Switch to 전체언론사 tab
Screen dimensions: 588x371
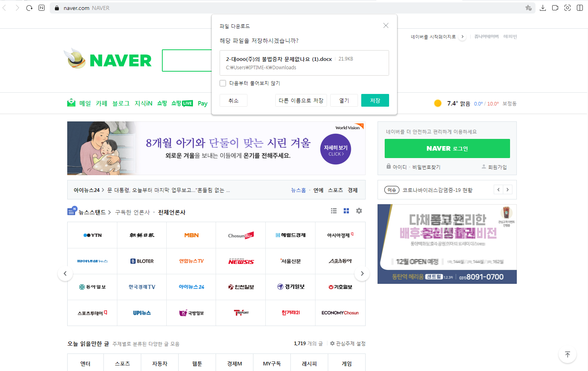[x=172, y=213]
